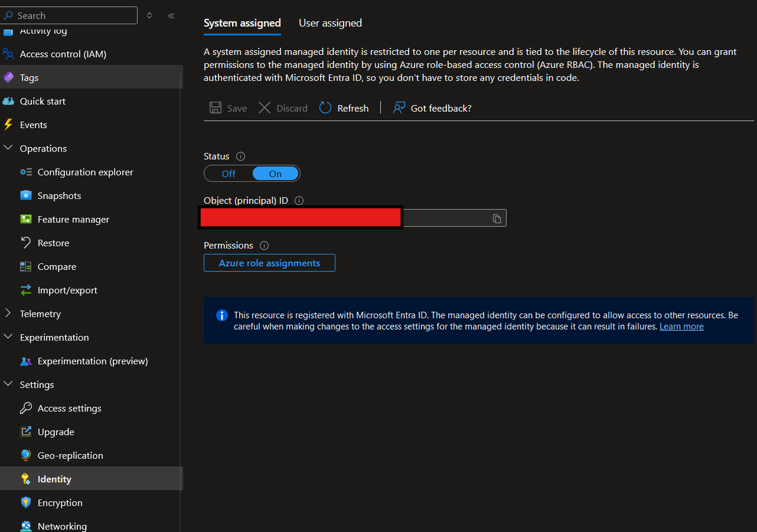Focus the sidebar Search box

(68, 15)
